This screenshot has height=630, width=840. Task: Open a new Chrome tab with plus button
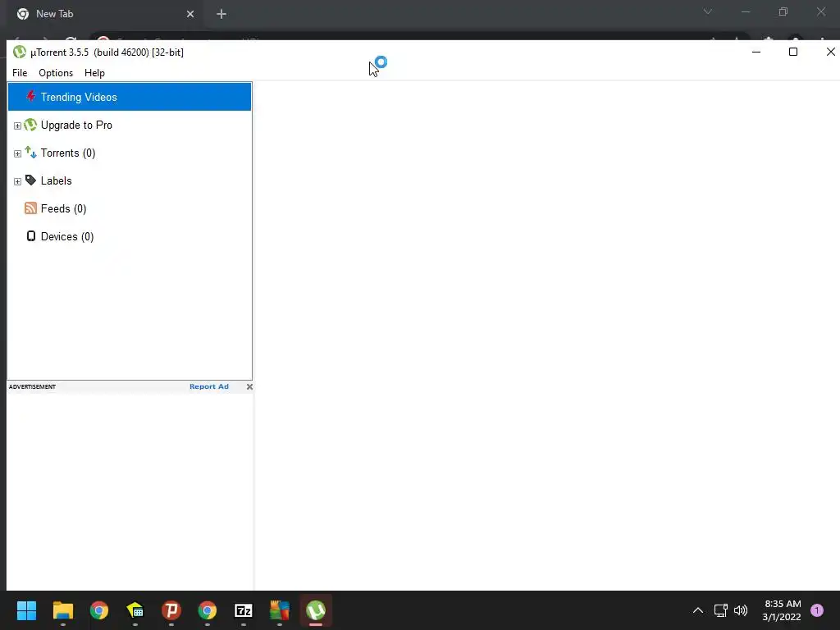point(221,14)
